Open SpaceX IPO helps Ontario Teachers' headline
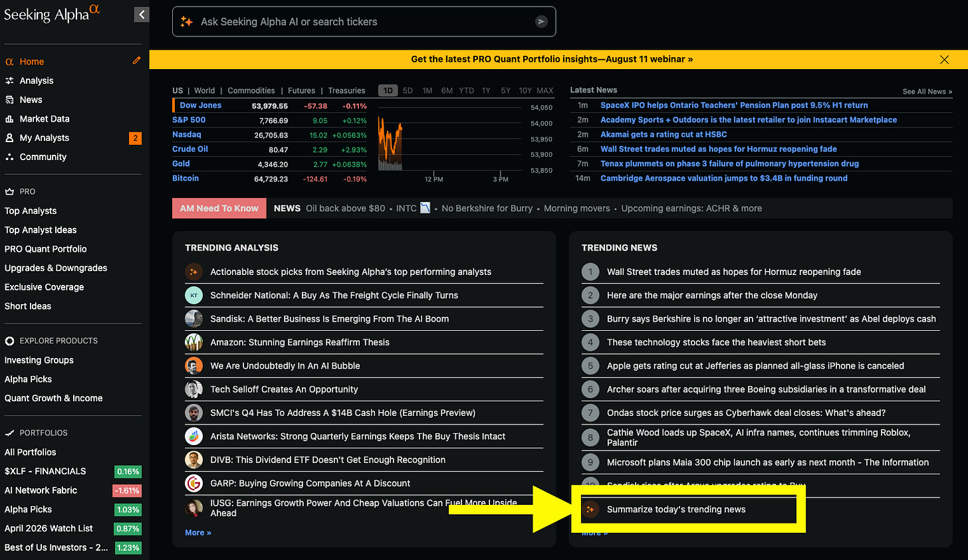968x560 pixels. [734, 105]
